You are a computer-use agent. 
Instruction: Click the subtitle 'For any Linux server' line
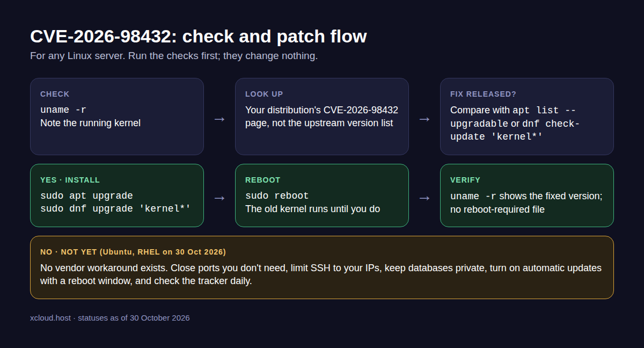tap(174, 56)
